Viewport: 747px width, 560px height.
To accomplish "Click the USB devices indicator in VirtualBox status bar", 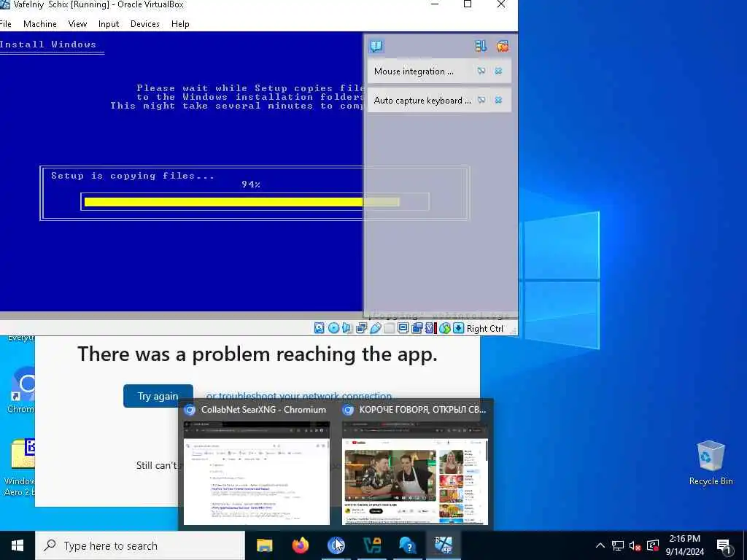I will pos(376,327).
